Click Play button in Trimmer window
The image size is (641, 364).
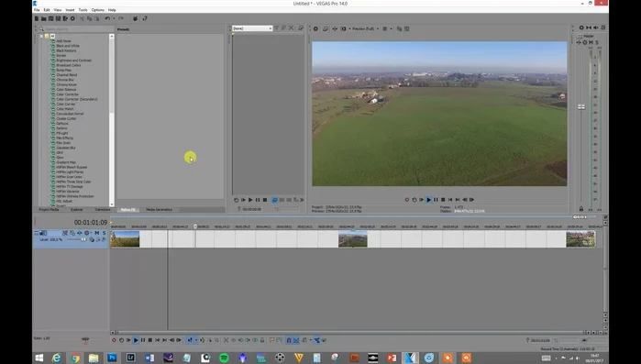click(x=250, y=200)
